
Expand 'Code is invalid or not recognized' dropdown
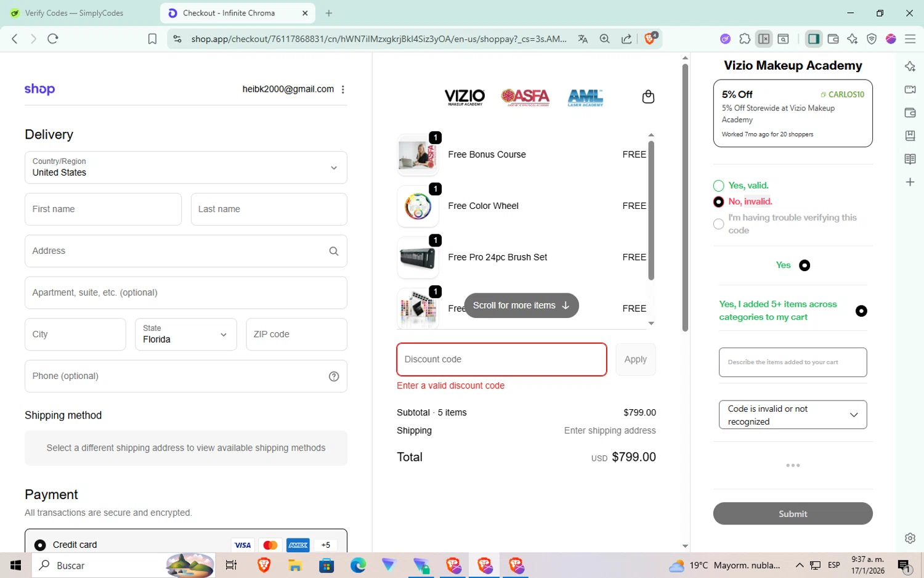(793, 415)
